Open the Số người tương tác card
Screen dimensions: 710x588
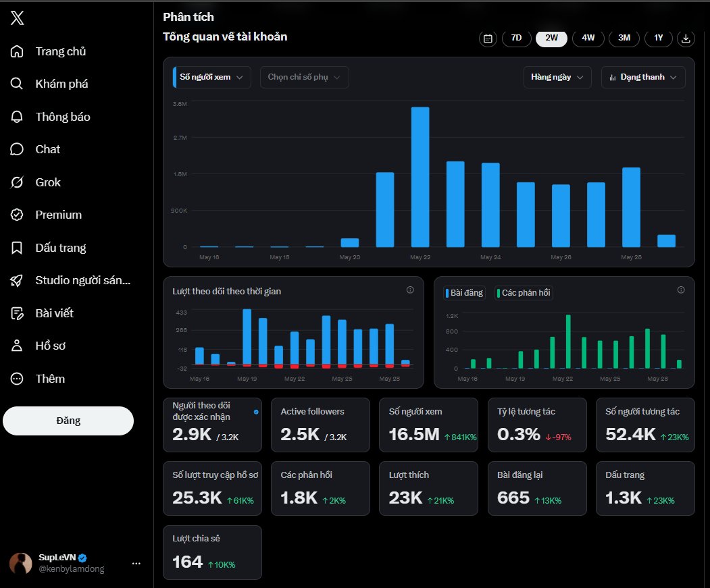(645, 425)
